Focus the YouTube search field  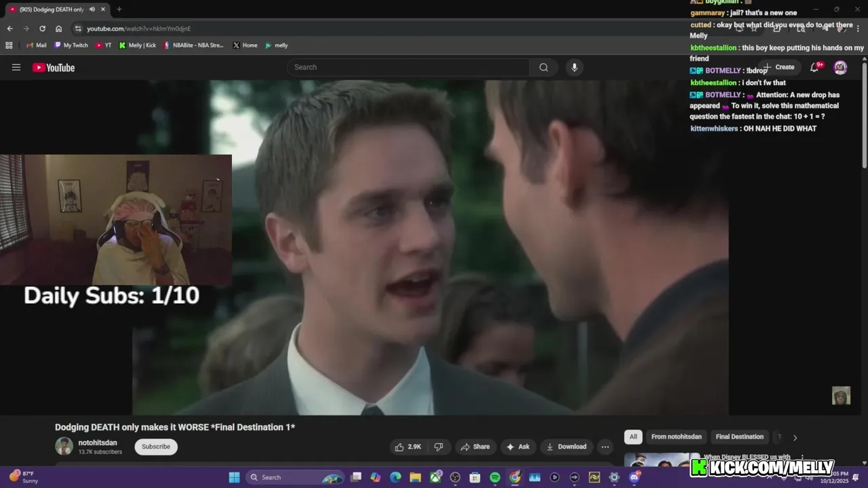(408, 67)
